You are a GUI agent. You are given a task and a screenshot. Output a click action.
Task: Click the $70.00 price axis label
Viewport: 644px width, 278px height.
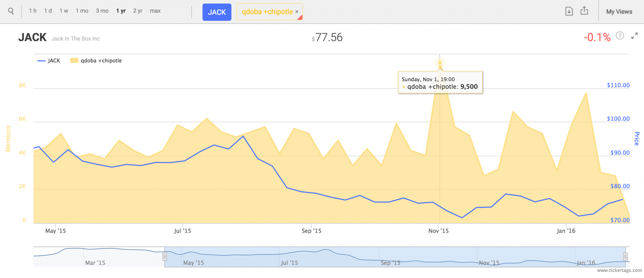(x=620, y=220)
